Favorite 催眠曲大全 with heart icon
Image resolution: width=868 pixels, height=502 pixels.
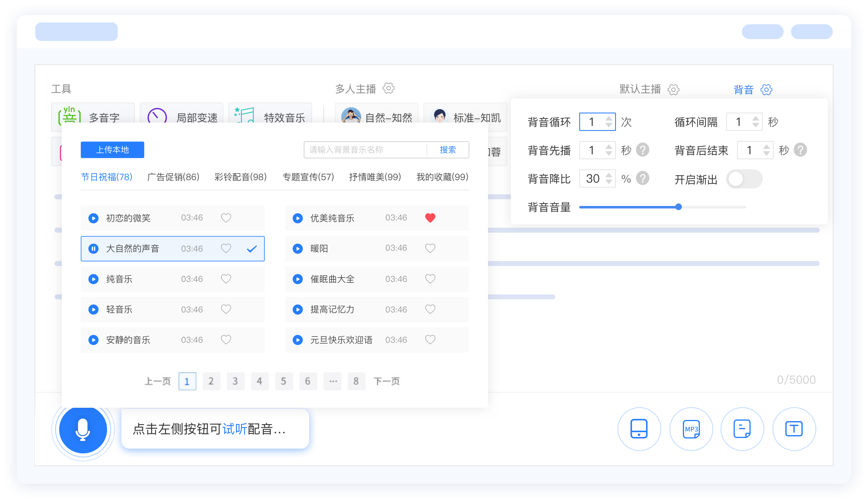(430, 279)
